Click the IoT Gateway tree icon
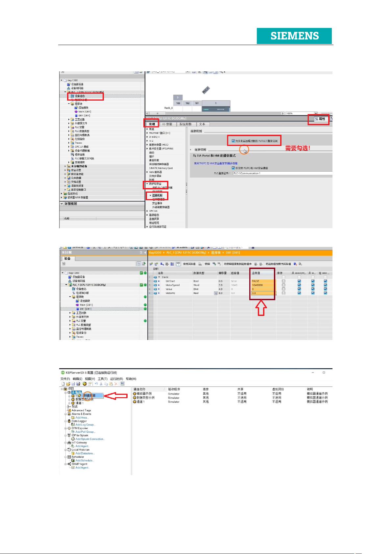Viewport: 392px width, 554px height. 69,443
